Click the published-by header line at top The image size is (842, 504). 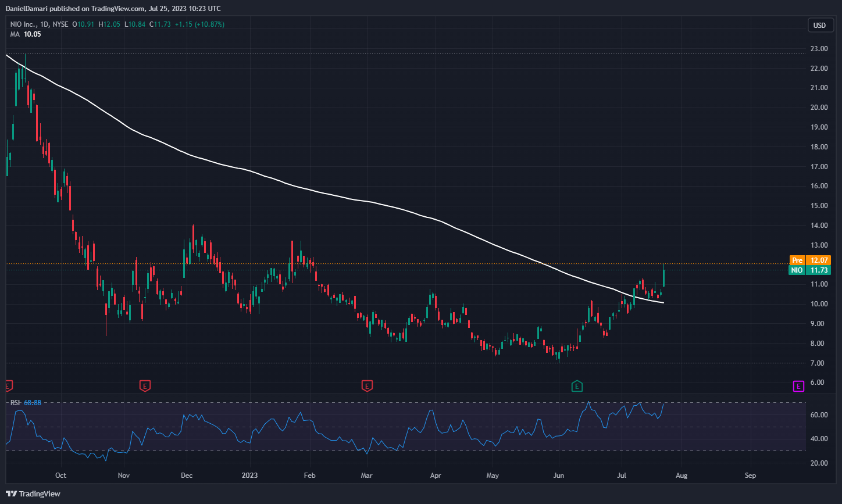pos(113,8)
